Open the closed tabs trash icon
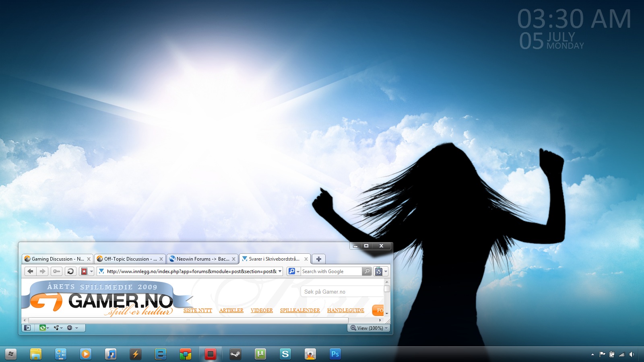The width and height of the screenshot is (644, 362). [x=378, y=271]
